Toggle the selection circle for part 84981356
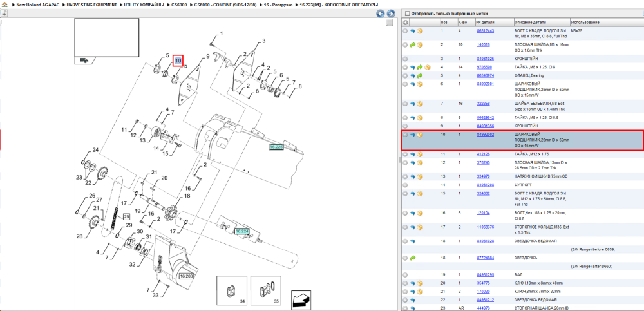Screen dimensions: 644x311 (405, 126)
